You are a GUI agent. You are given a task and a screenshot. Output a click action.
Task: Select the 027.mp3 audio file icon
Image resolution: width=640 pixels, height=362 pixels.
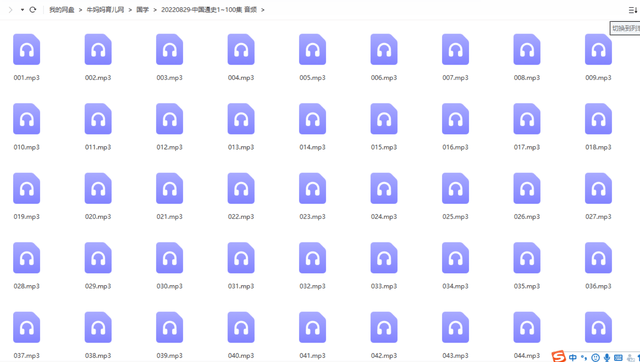pyautogui.click(x=598, y=188)
